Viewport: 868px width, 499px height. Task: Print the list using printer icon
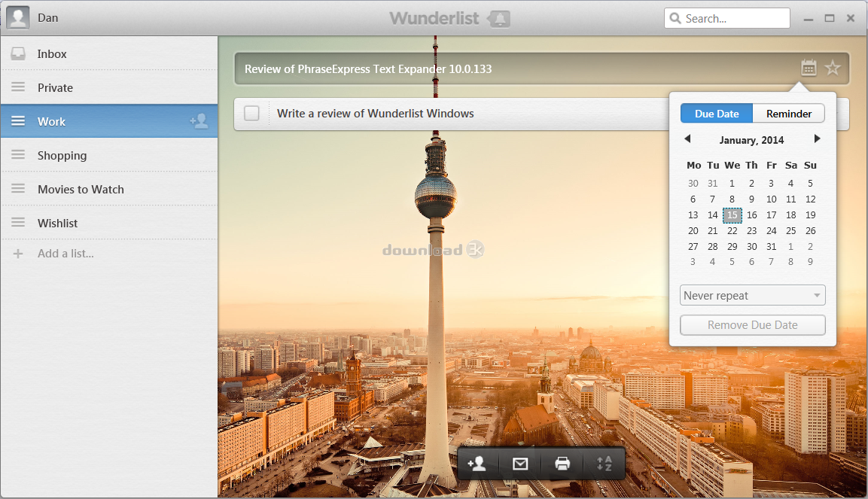click(562, 464)
